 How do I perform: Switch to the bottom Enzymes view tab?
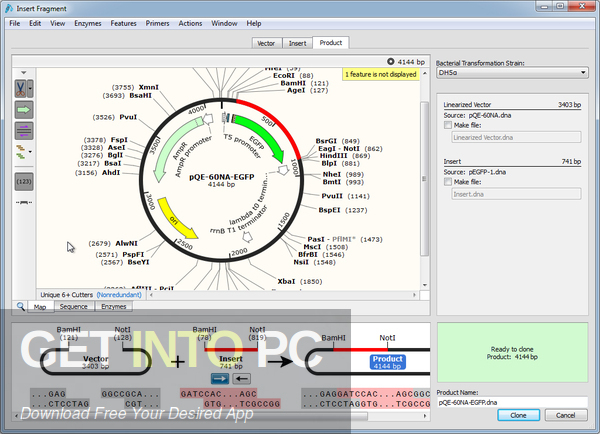click(x=114, y=306)
